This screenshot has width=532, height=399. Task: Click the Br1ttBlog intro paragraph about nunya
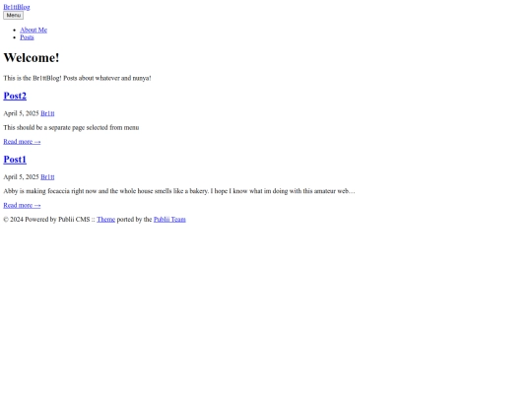77,78
